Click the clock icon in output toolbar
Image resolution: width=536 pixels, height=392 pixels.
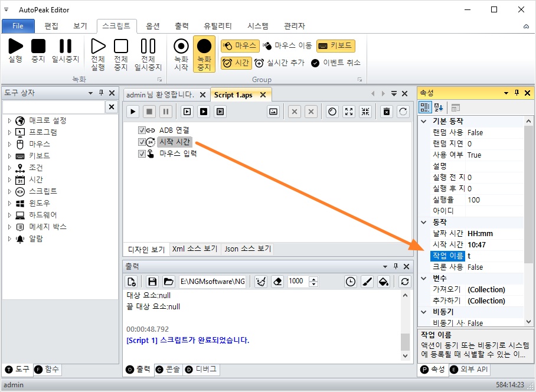[351, 282]
